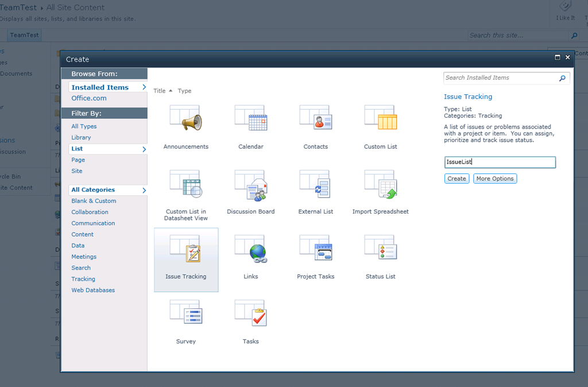Screen dimensions: 588x387
Task: Click the Search this site box
Action: [519, 36]
